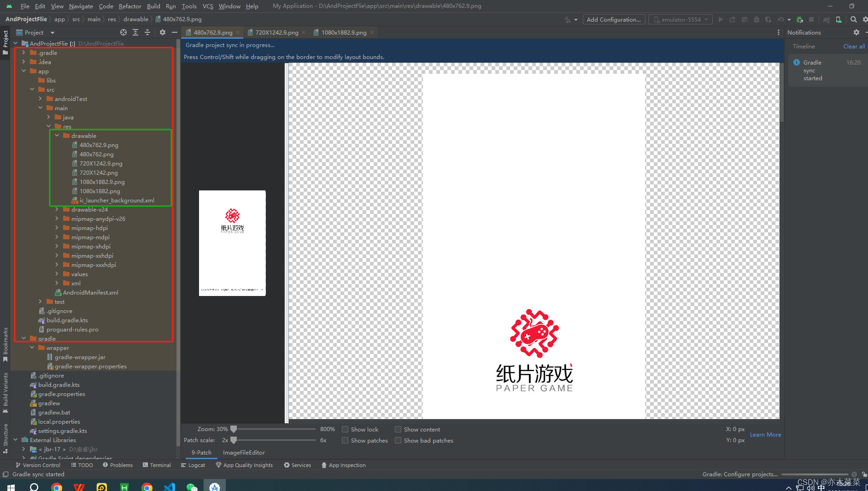Click the Sync Project with Gradle Files icon
The image size is (868, 491).
(827, 19)
